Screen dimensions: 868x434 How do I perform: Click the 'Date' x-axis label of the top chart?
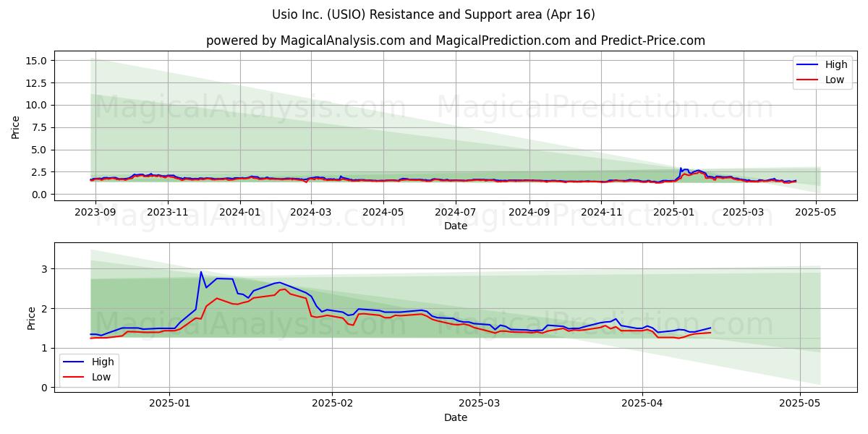pos(456,226)
